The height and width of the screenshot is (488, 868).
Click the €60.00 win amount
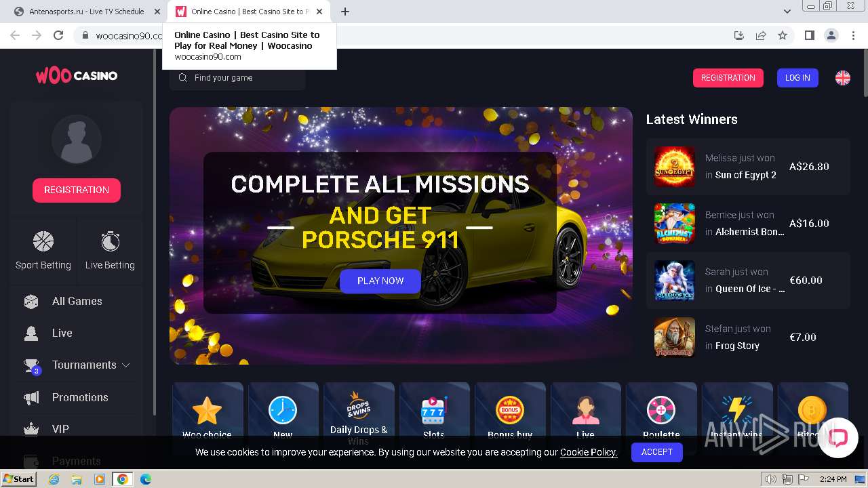coord(806,281)
